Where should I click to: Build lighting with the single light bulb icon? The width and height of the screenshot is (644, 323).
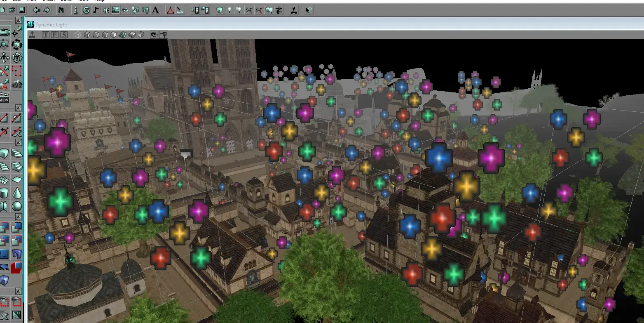[x=229, y=10]
